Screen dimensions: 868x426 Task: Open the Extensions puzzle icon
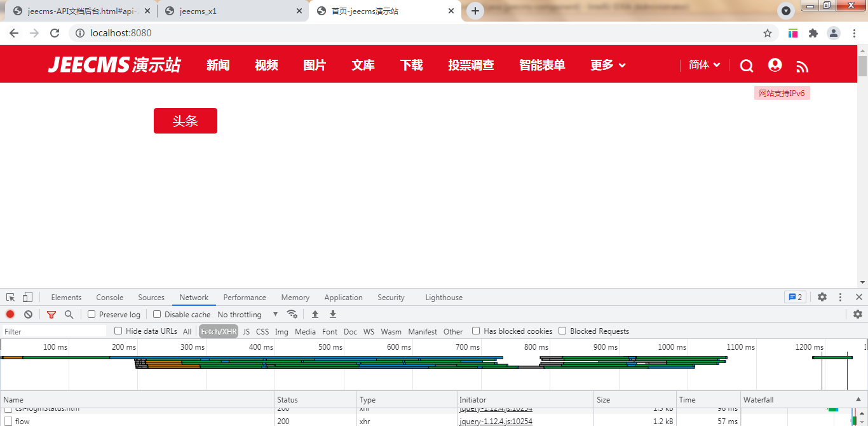click(813, 33)
